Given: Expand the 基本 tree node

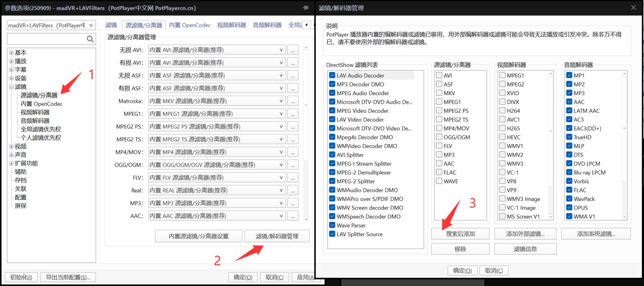Looking at the screenshot, I should coord(12,53).
